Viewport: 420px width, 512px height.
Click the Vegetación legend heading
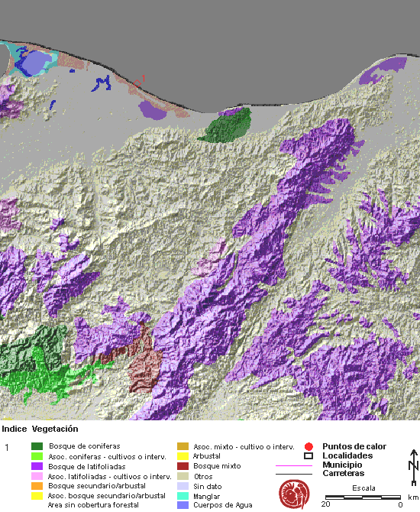(55, 429)
